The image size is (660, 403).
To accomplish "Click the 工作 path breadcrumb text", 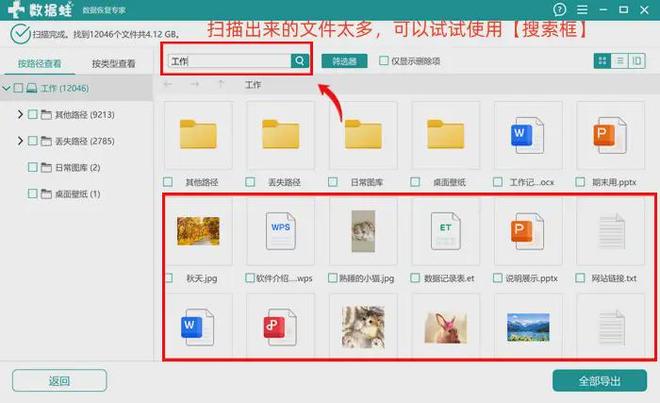I will (253, 85).
